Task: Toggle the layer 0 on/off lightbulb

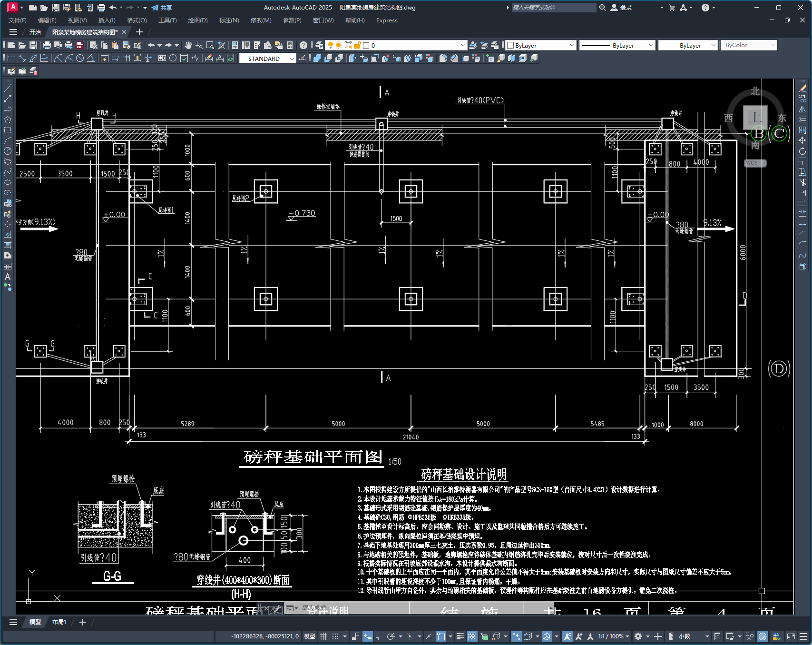Action: [x=330, y=45]
